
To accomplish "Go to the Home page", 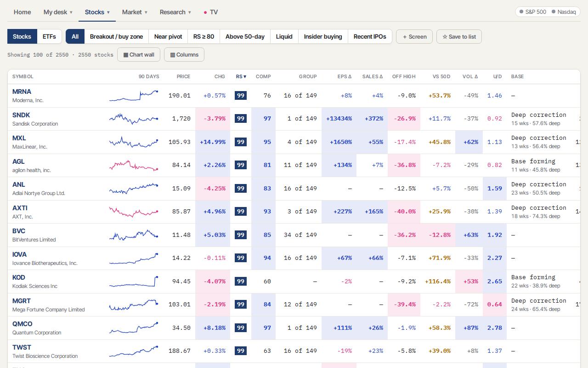I will 22,12.
